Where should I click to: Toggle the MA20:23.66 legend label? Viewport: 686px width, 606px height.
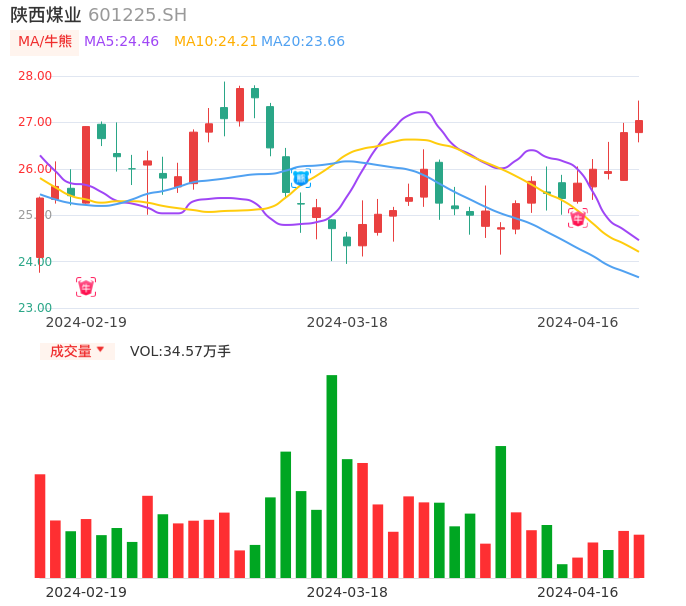point(303,41)
